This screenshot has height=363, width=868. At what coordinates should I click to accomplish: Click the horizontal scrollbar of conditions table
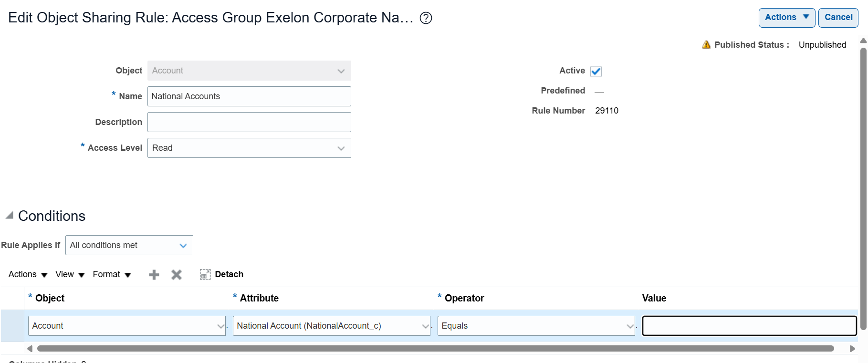click(435, 349)
